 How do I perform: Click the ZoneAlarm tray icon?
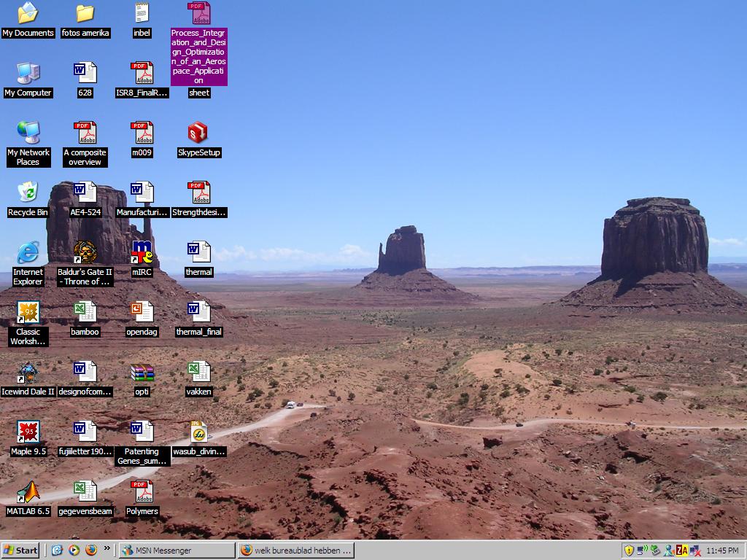[681, 550]
